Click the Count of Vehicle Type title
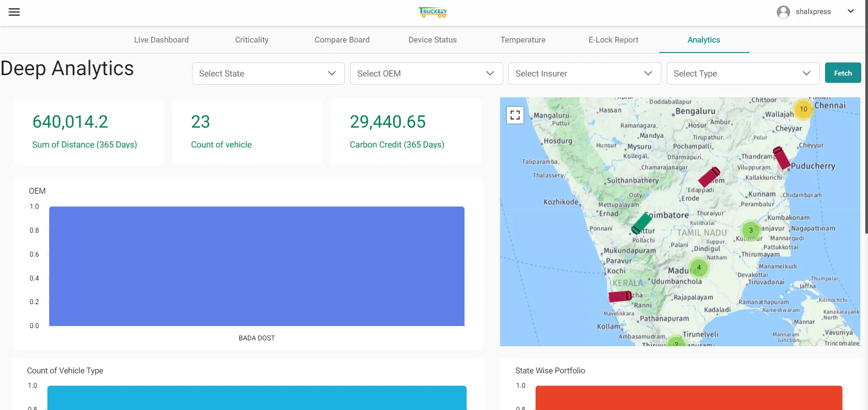 click(x=65, y=371)
